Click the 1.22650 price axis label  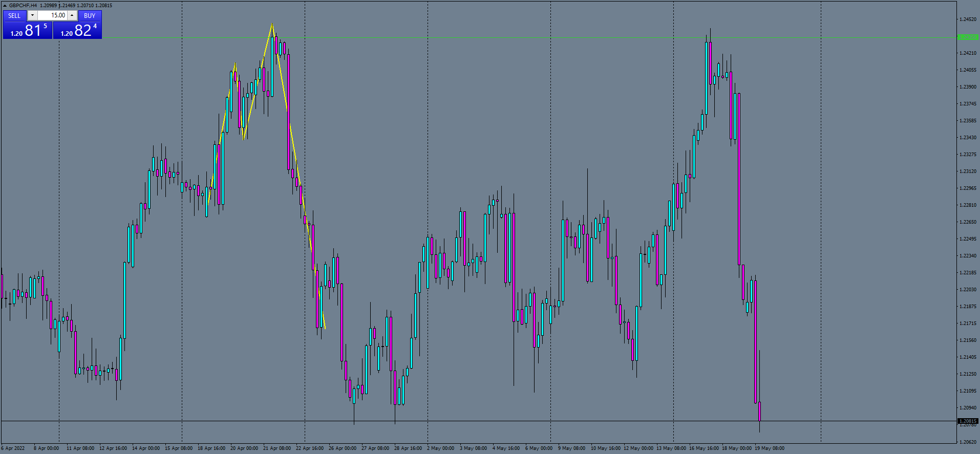(x=968, y=222)
